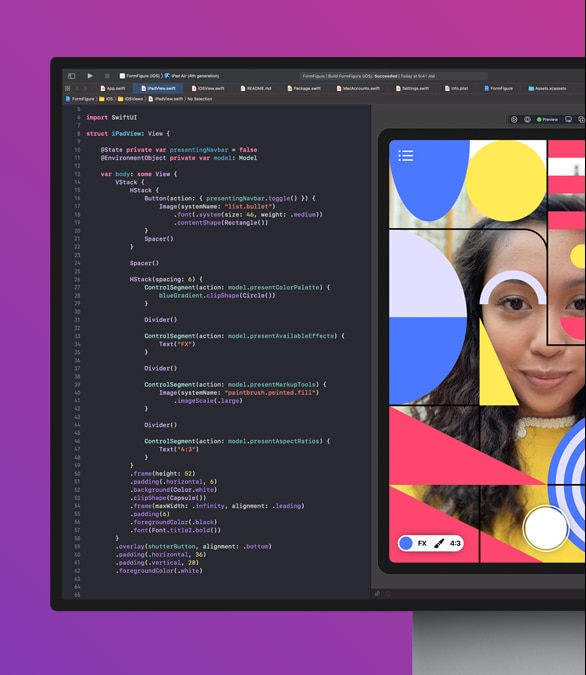Screen dimensions: 586x675
Task: Go forward with the editor forward arrow
Action: (x=85, y=88)
